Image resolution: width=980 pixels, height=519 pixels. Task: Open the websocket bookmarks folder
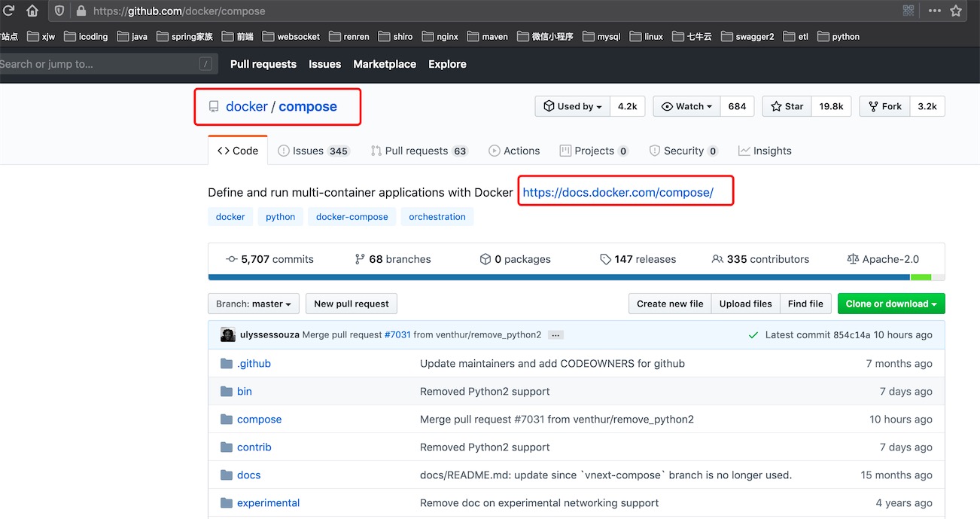[291, 36]
